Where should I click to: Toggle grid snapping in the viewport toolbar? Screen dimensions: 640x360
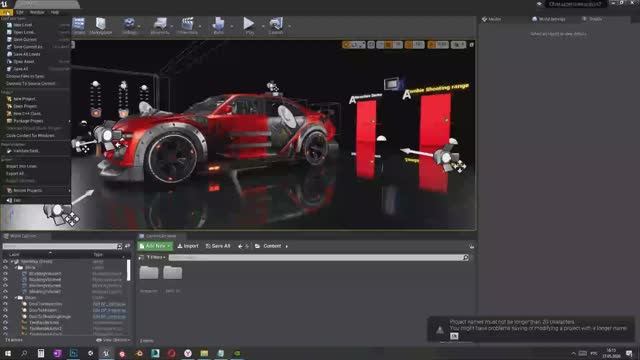click(x=389, y=45)
